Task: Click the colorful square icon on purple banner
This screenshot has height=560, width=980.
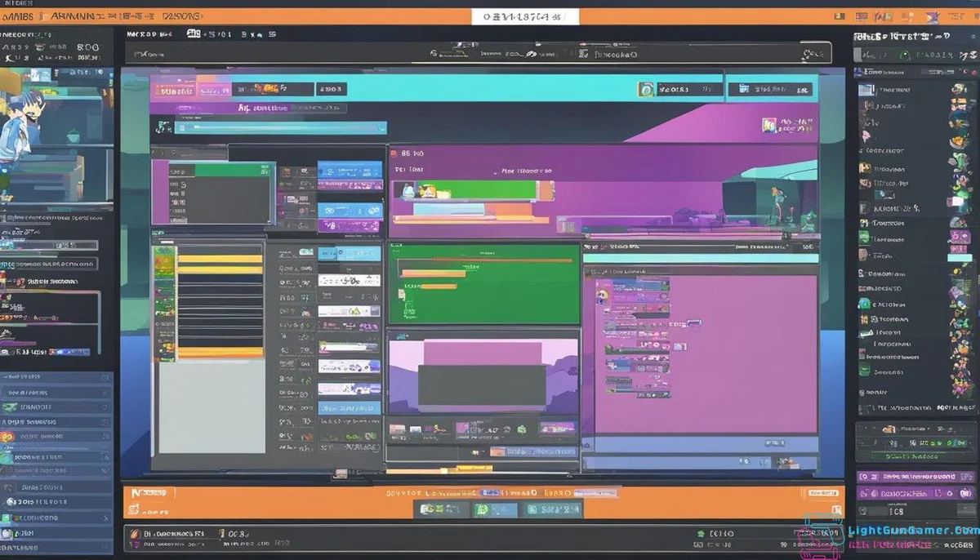Action: (x=768, y=125)
